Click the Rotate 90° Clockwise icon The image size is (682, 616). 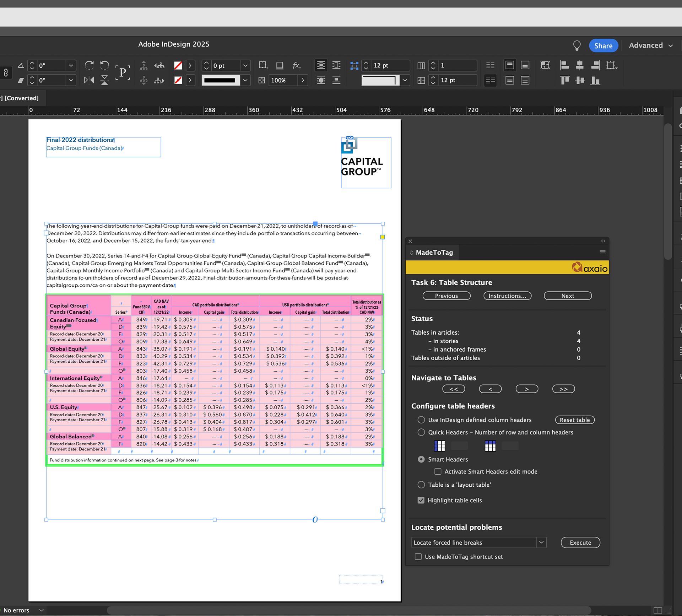click(89, 65)
